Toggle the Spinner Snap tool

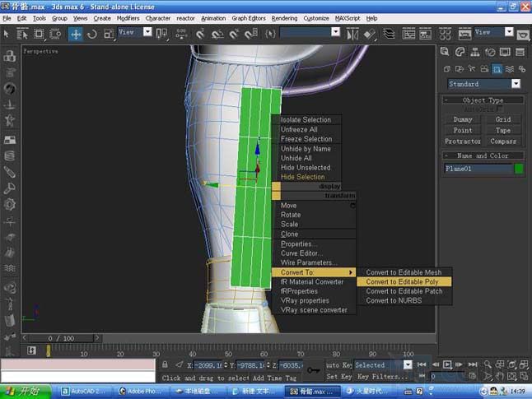click(x=251, y=34)
